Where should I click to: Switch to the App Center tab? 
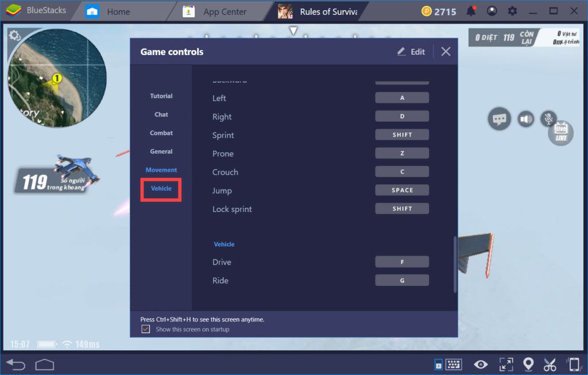click(215, 11)
